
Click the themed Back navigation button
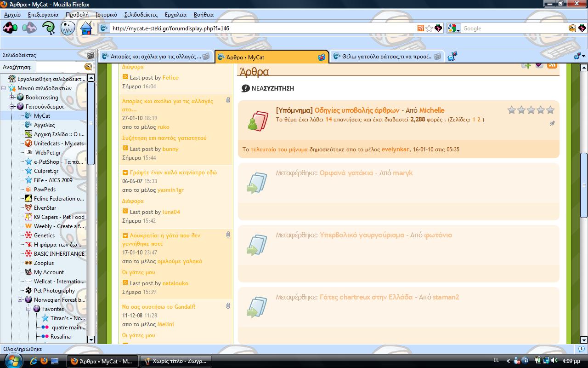click(x=10, y=28)
